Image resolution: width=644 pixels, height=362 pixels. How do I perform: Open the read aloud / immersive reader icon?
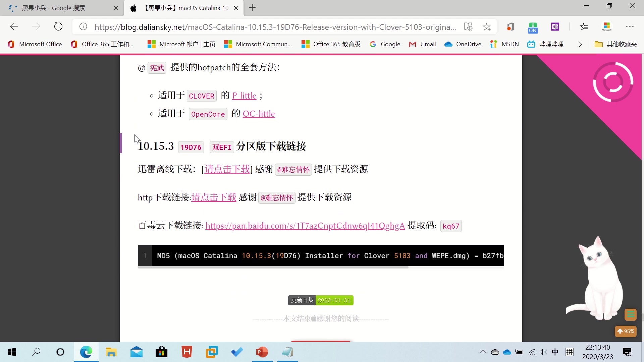468,27
